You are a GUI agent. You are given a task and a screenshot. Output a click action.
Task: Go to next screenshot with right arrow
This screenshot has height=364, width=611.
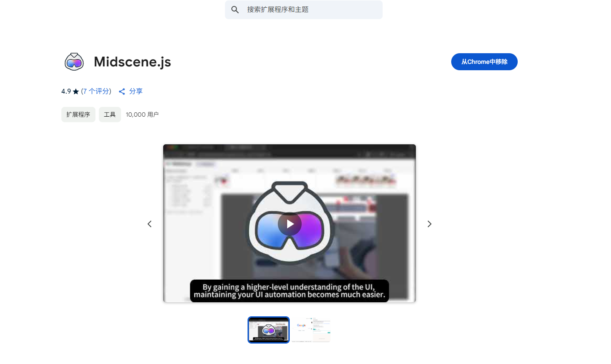point(429,224)
